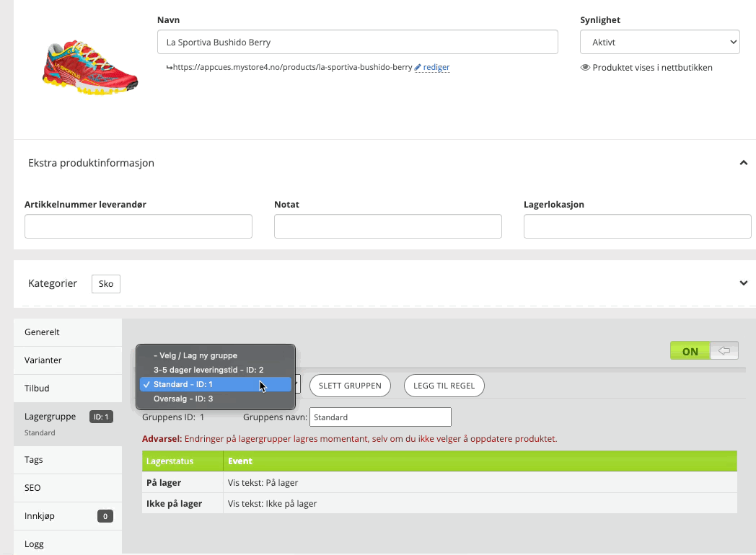
Task: Switch to the Innkjøp tab
Action: point(68,516)
